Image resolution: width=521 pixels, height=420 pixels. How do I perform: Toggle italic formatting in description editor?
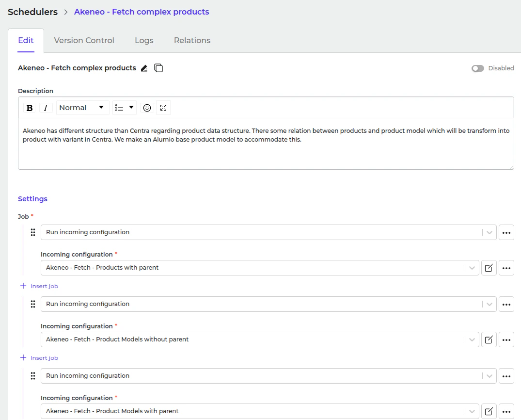click(46, 108)
